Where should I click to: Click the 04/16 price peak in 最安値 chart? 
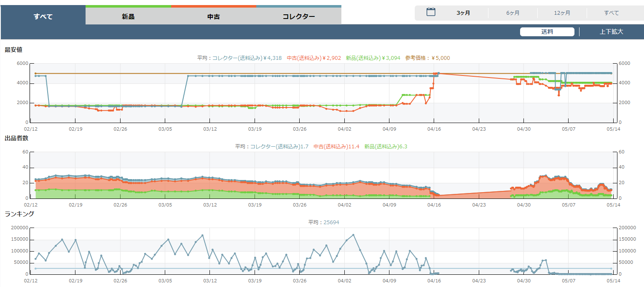[x=438, y=73]
